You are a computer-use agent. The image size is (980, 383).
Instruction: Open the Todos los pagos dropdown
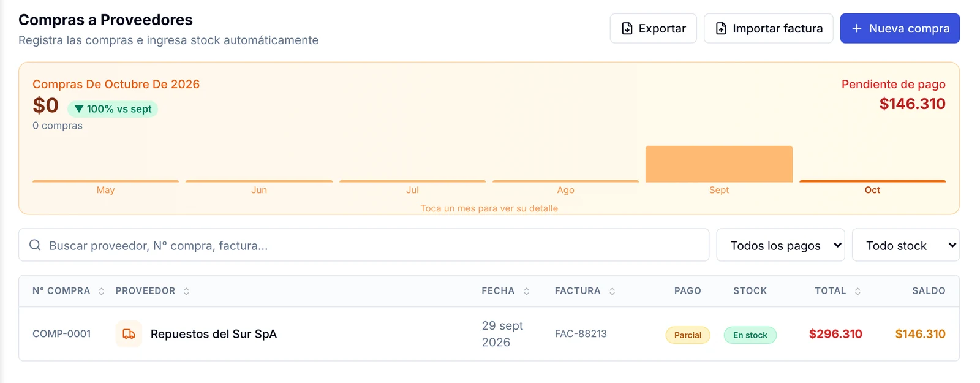(780, 245)
